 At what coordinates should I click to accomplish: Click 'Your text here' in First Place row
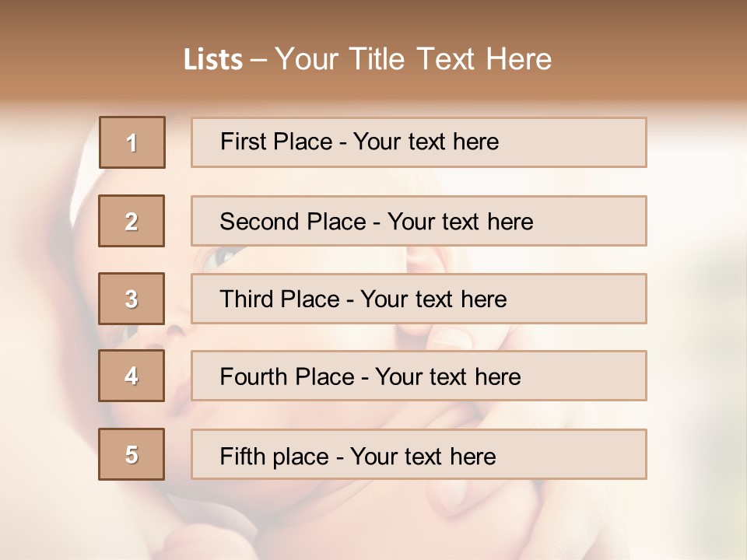pyautogui.click(x=426, y=142)
